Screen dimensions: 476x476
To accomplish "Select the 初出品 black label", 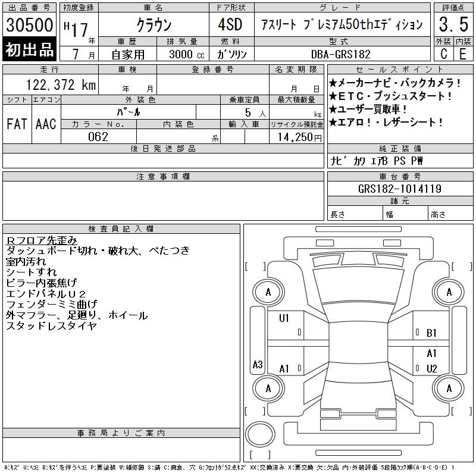I will (29, 49).
